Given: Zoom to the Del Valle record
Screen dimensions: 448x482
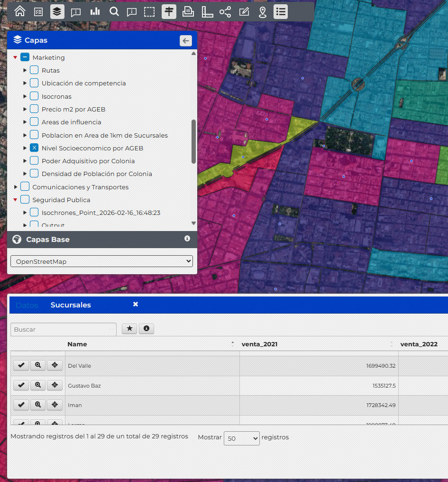Looking at the screenshot, I should [37, 365].
